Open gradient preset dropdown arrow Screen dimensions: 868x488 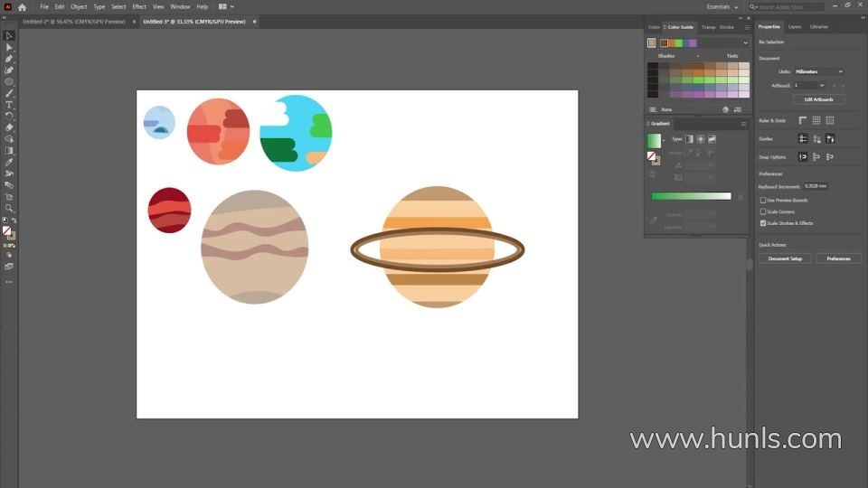pyautogui.click(x=663, y=141)
